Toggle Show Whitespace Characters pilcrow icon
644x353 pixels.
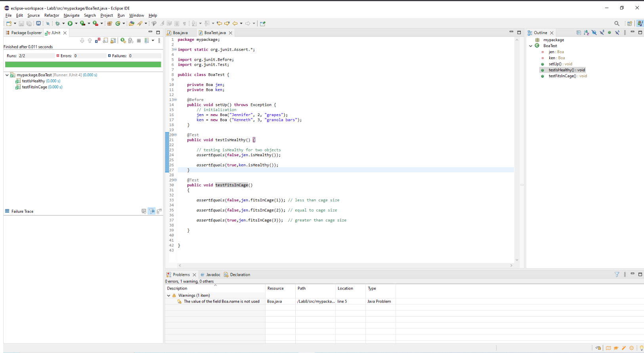(x=184, y=23)
